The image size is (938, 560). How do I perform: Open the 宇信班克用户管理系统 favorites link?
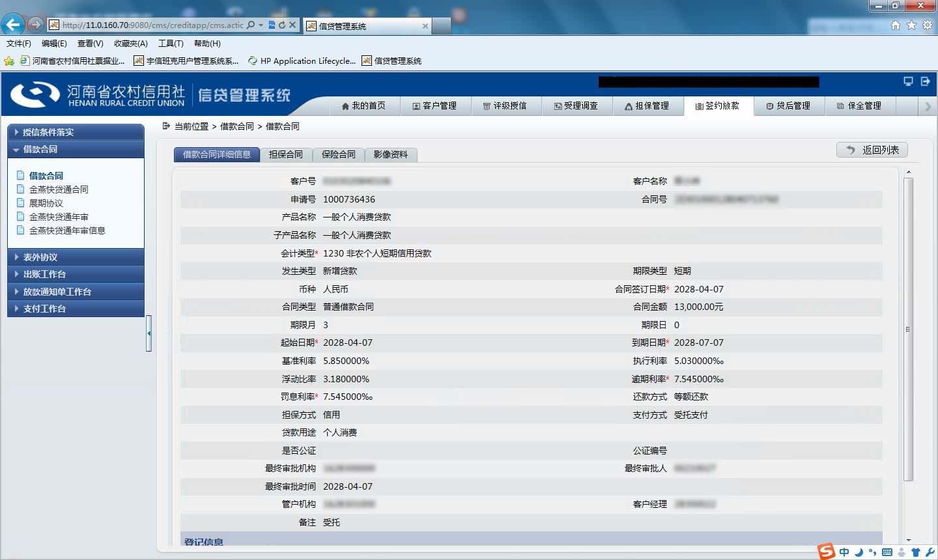[186, 61]
